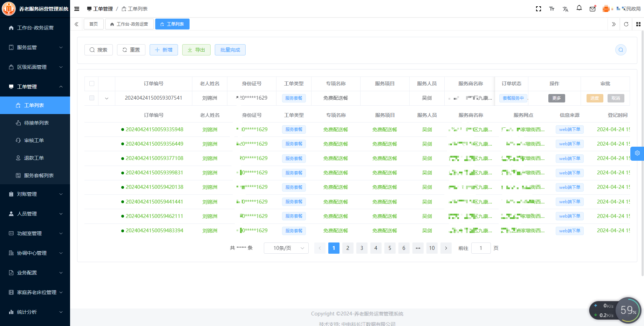This screenshot has width=644, height=326.
Task: Switch to the 首页 tab
Action: (x=94, y=24)
